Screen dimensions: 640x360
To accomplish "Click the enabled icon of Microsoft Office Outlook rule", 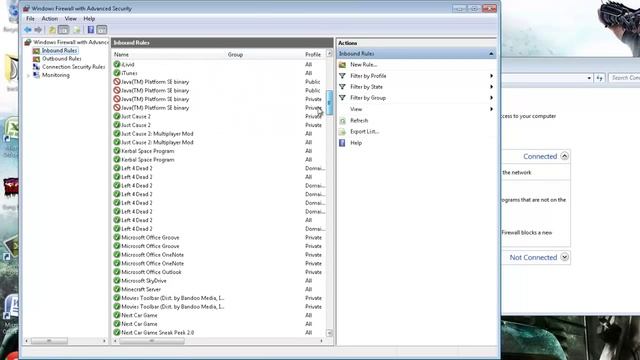I will [x=117, y=272].
